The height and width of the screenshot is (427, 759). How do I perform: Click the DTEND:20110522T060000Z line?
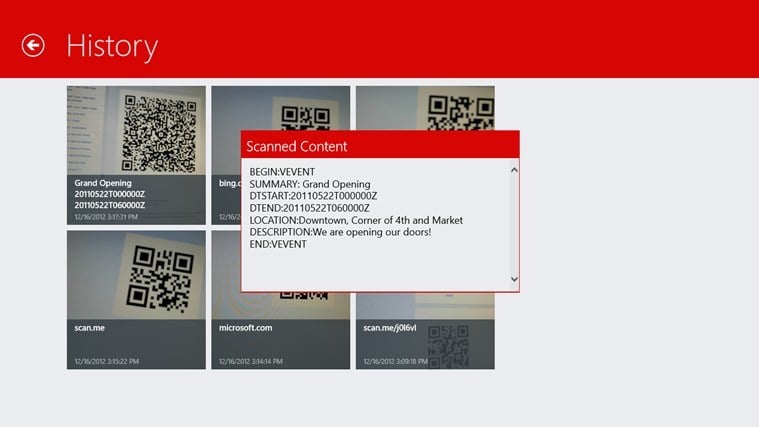click(x=309, y=208)
